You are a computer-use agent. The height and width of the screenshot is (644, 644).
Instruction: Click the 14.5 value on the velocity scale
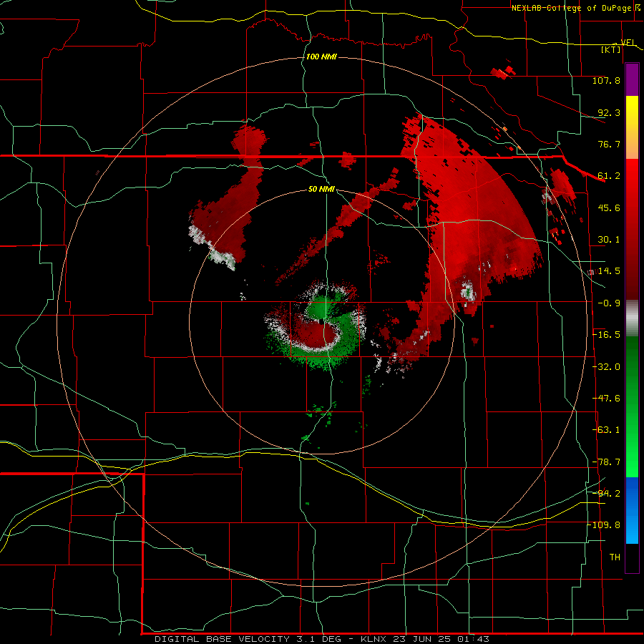(609, 271)
